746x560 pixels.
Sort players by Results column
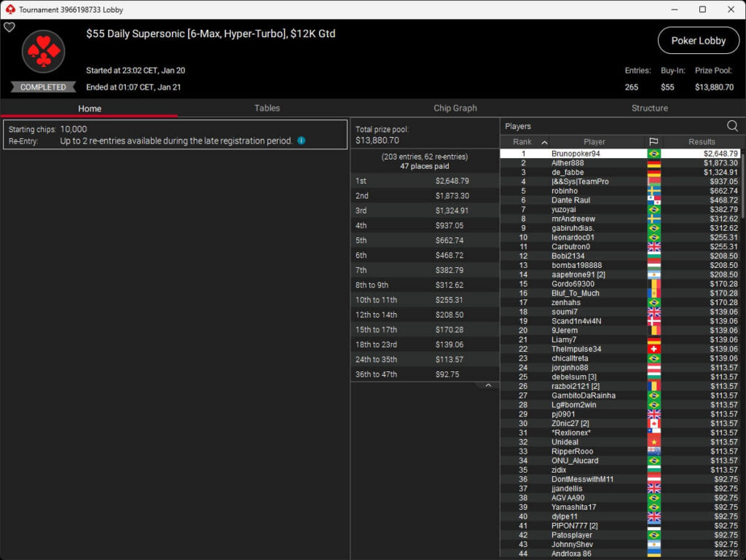click(x=702, y=142)
